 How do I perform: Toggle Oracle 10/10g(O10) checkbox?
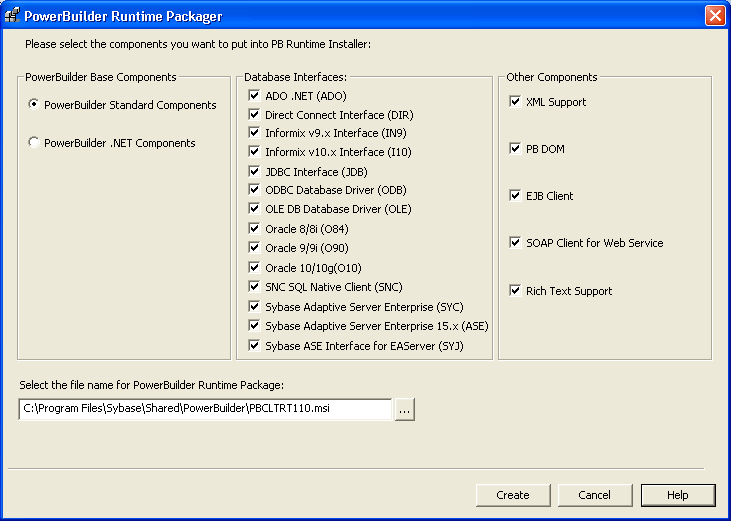[254, 267]
